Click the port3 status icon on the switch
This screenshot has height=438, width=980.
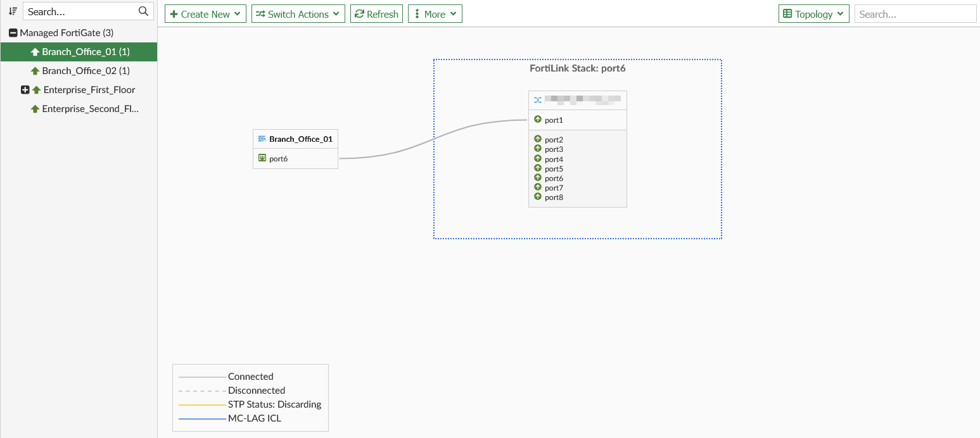pyautogui.click(x=538, y=149)
